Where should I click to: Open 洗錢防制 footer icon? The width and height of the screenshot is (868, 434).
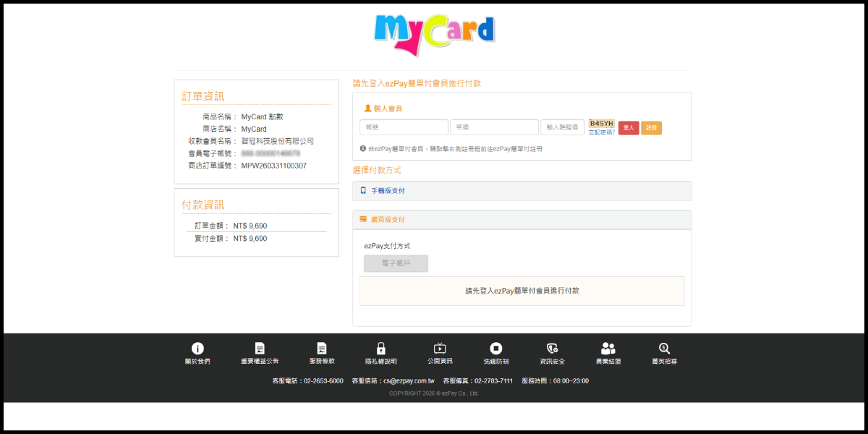click(496, 349)
